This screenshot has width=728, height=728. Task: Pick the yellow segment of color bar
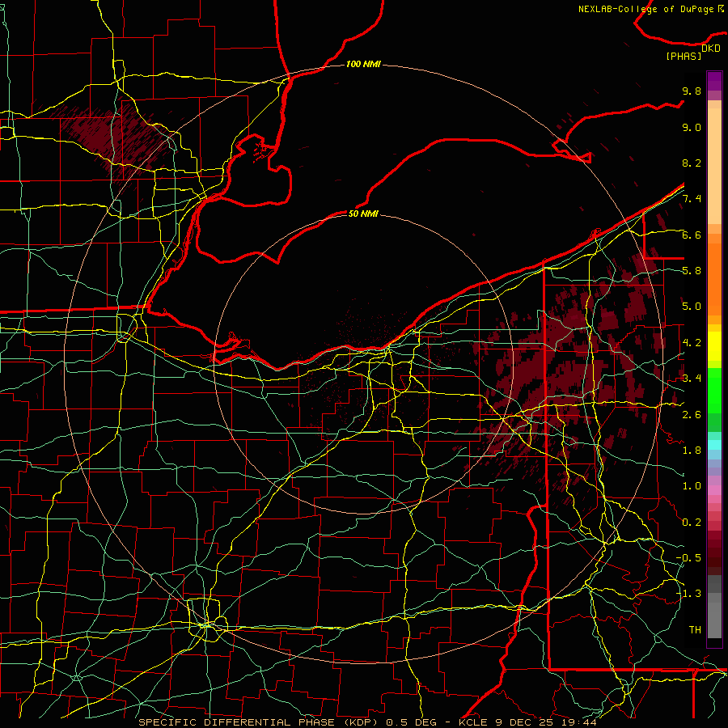pos(714,346)
